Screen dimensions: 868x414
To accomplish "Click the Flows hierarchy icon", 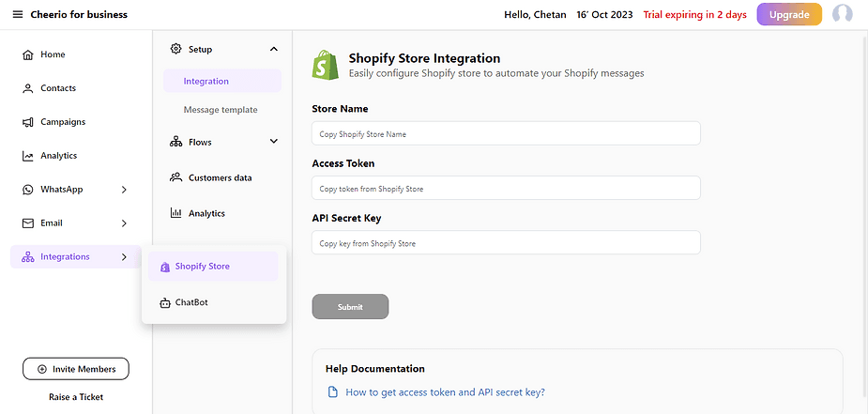I will coord(175,142).
